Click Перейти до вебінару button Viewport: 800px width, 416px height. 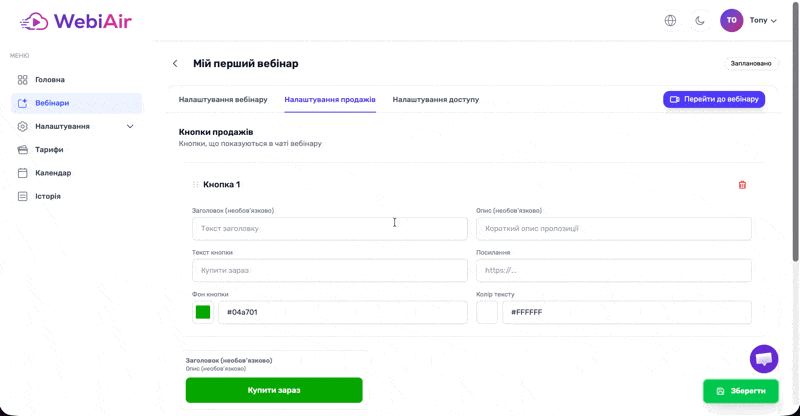pos(714,99)
